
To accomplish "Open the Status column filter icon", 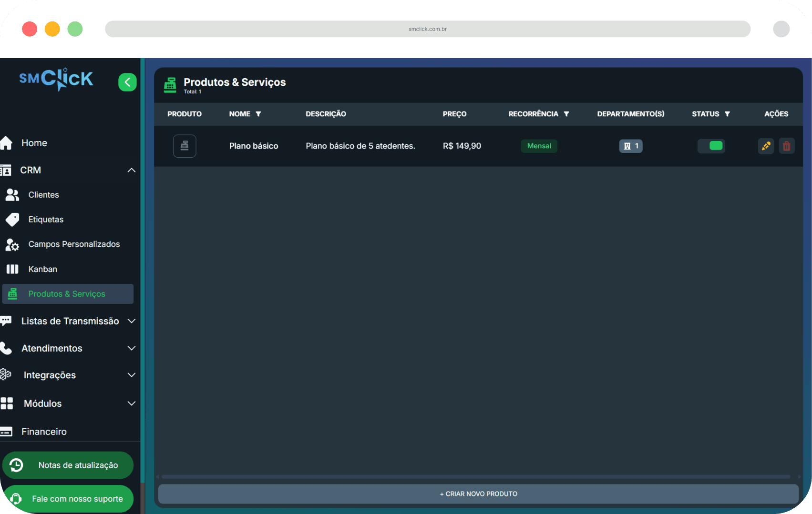I will tap(727, 114).
